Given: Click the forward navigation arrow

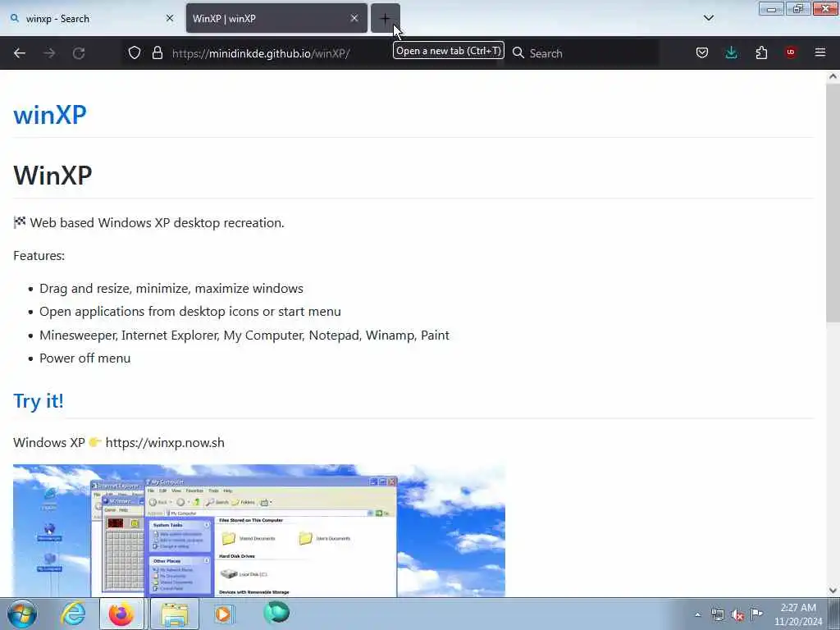Looking at the screenshot, I should click(49, 53).
